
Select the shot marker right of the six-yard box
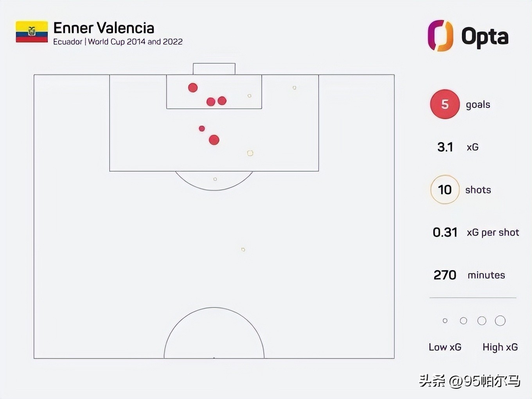(295, 88)
